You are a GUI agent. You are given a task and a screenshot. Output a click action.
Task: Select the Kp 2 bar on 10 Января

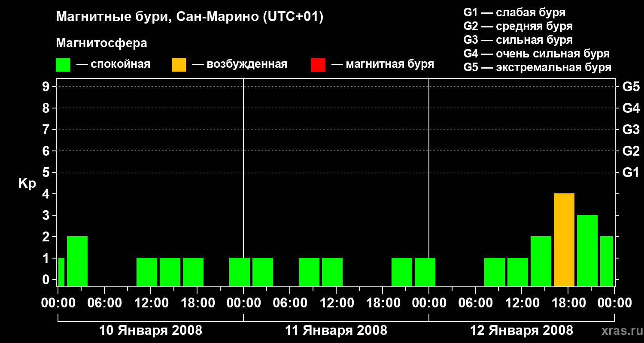click(x=77, y=262)
